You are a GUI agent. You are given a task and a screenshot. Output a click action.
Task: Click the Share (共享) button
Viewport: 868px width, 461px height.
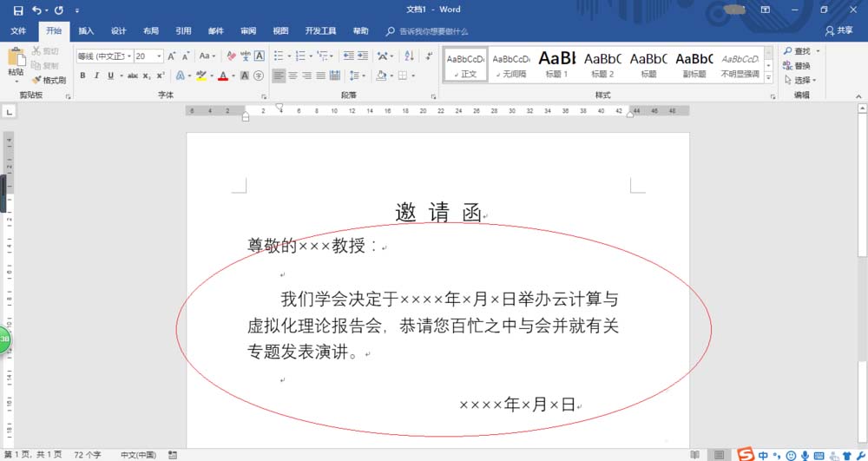click(839, 31)
